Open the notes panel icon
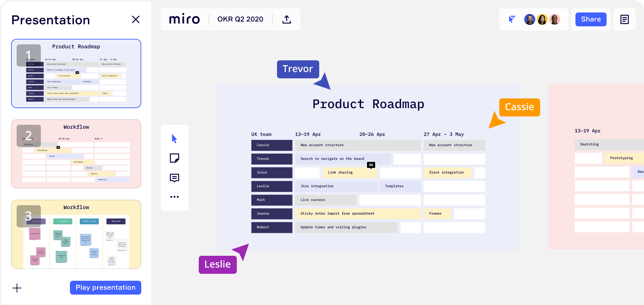Viewport: 644px width, 305px height. point(625,19)
